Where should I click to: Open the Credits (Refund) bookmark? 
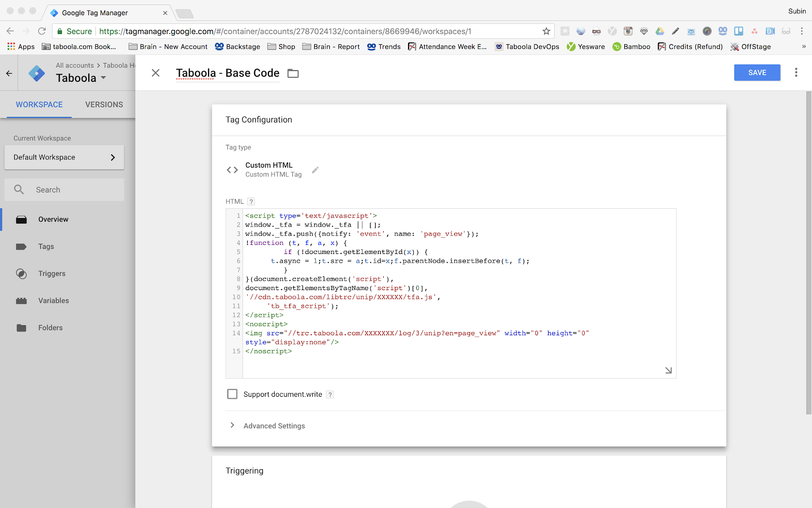[x=690, y=47]
